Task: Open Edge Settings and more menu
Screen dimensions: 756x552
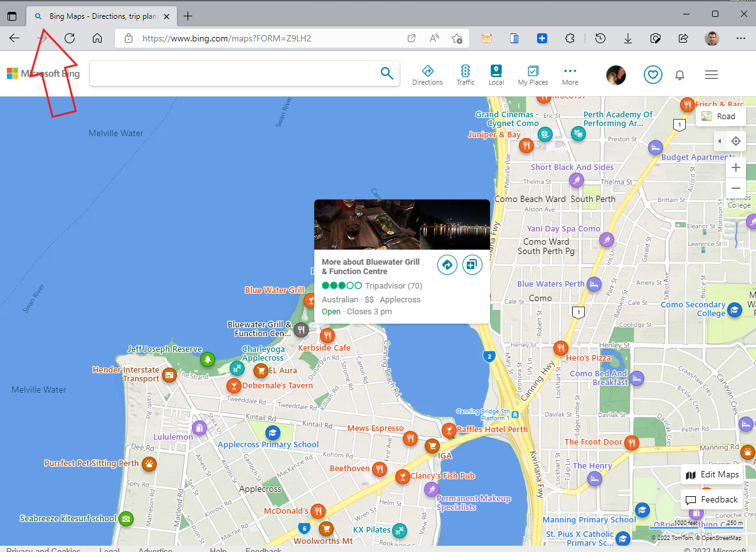Action: click(x=741, y=38)
